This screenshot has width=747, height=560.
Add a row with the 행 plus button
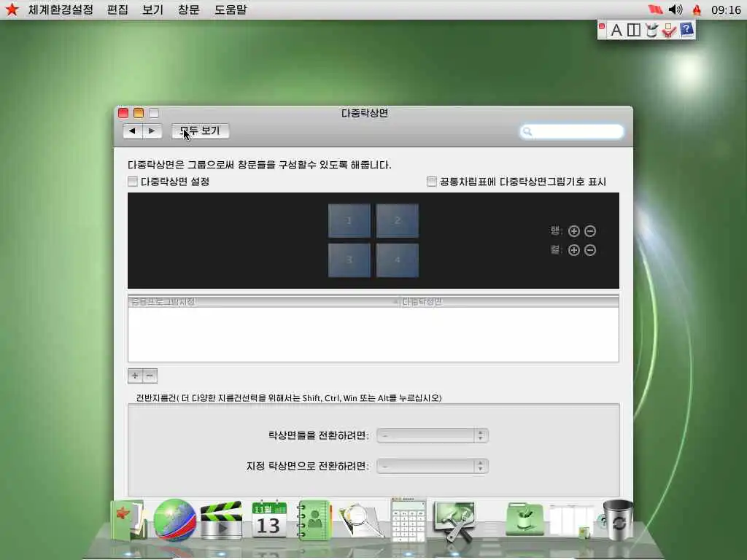pos(574,231)
